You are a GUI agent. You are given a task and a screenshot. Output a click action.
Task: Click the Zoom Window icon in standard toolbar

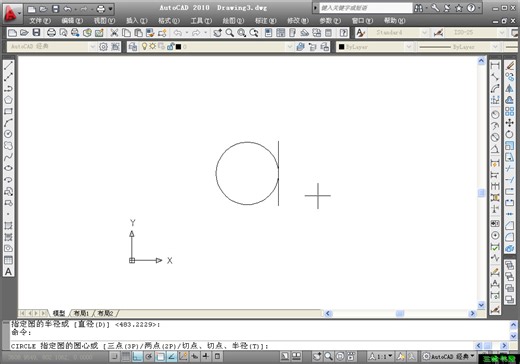pyautogui.click(x=242, y=32)
